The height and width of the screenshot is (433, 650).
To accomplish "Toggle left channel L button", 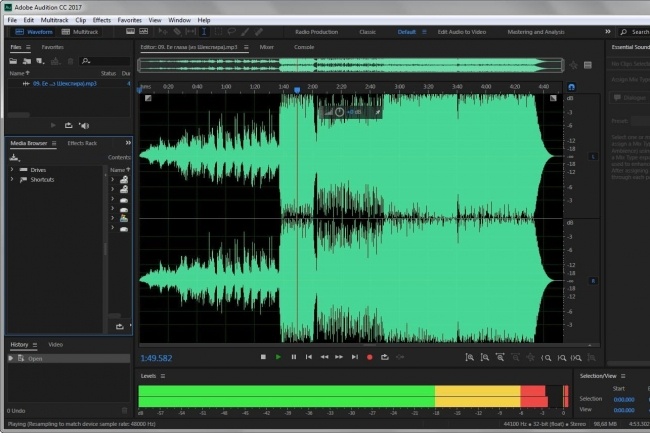I will [x=593, y=157].
